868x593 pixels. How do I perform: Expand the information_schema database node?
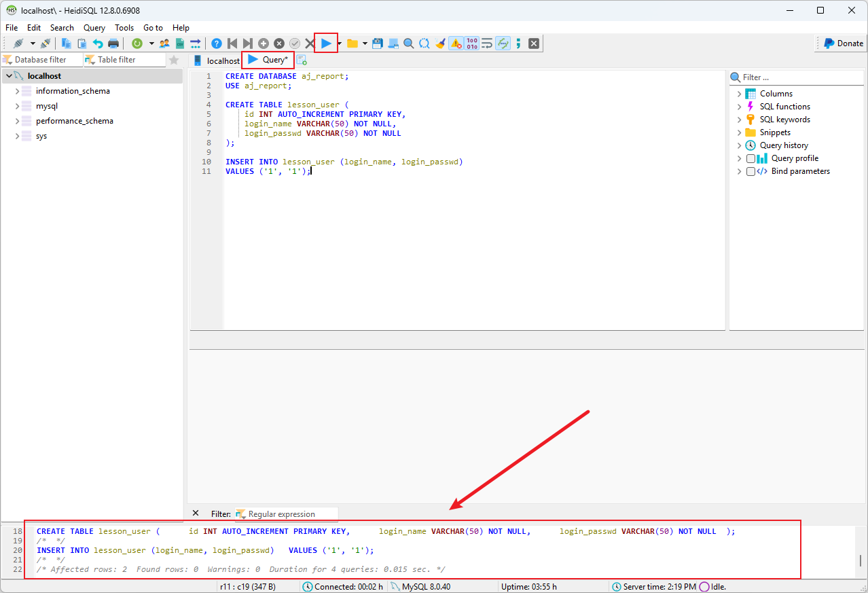[17, 91]
